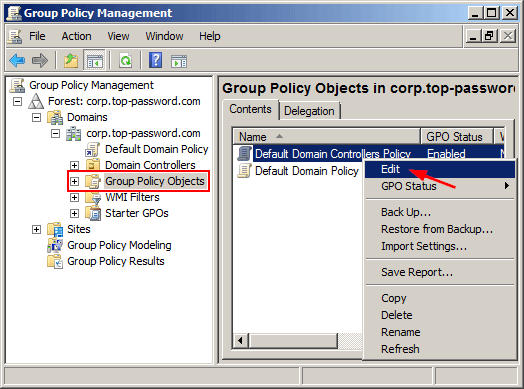Choose Restore from Backup... menu entry
The height and width of the screenshot is (389, 524).
pos(440,229)
